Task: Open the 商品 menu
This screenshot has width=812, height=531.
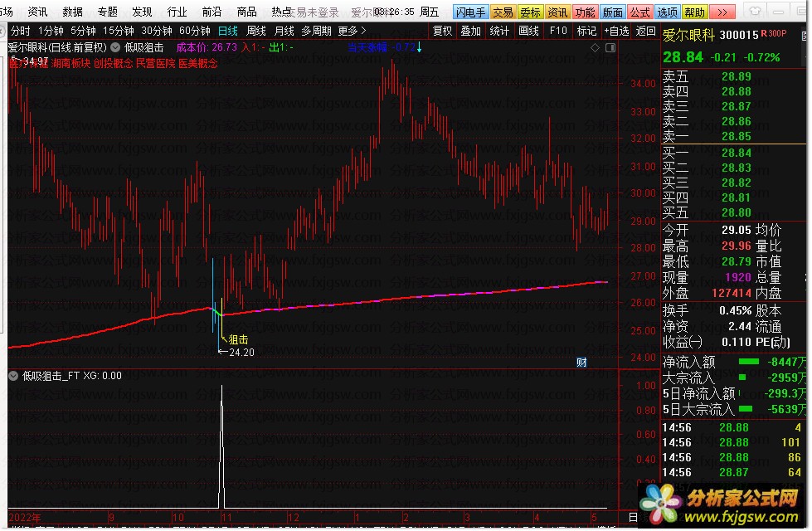Action: pyautogui.click(x=246, y=12)
